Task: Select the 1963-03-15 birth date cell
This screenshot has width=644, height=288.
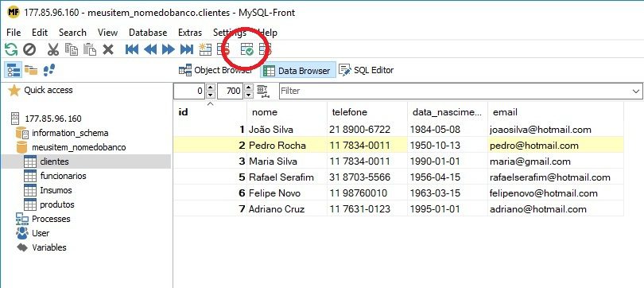Action: click(x=448, y=193)
